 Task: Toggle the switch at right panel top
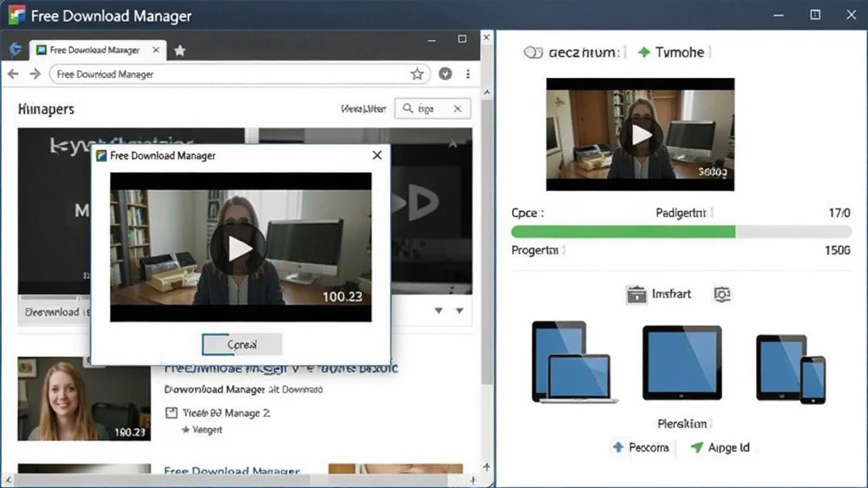point(533,53)
